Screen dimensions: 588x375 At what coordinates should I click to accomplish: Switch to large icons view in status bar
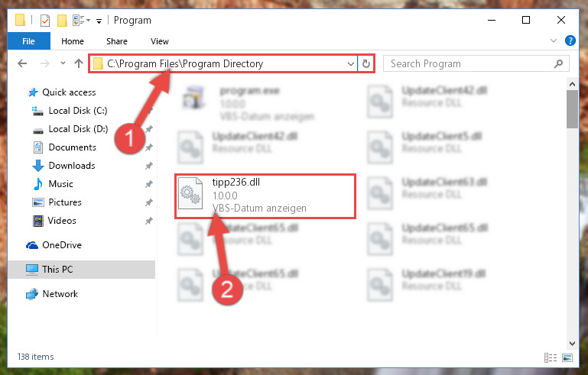coord(567,357)
